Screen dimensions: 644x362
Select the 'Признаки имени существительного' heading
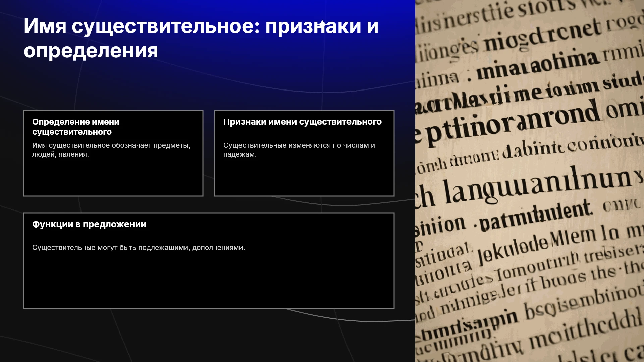pos(303,122)
